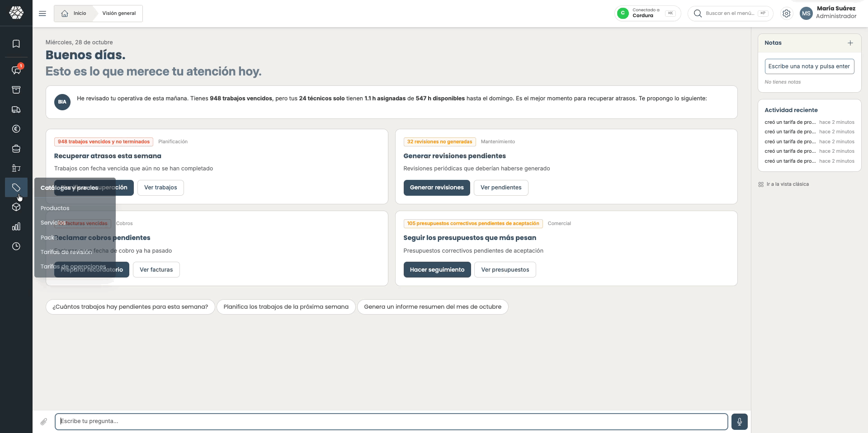Open the archive box sidebar icon
This screenshot has width=868, height=433.
tap(16, 90)
